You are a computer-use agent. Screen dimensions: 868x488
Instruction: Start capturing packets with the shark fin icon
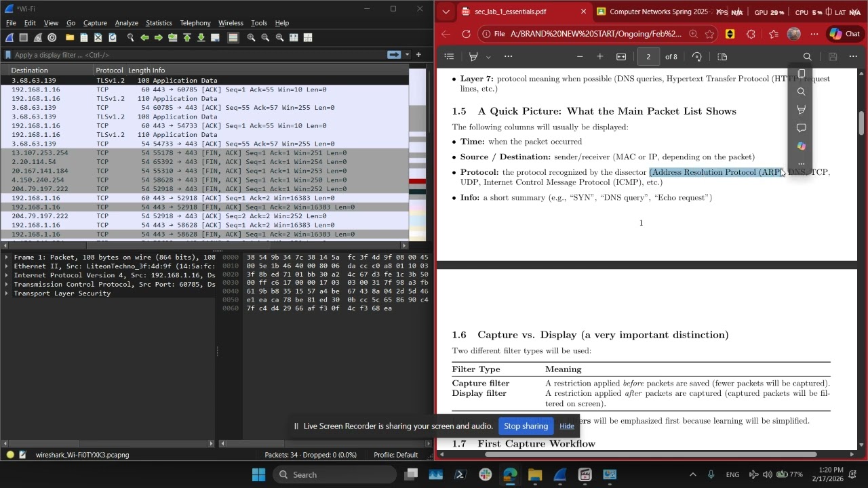tap(9, 38)
